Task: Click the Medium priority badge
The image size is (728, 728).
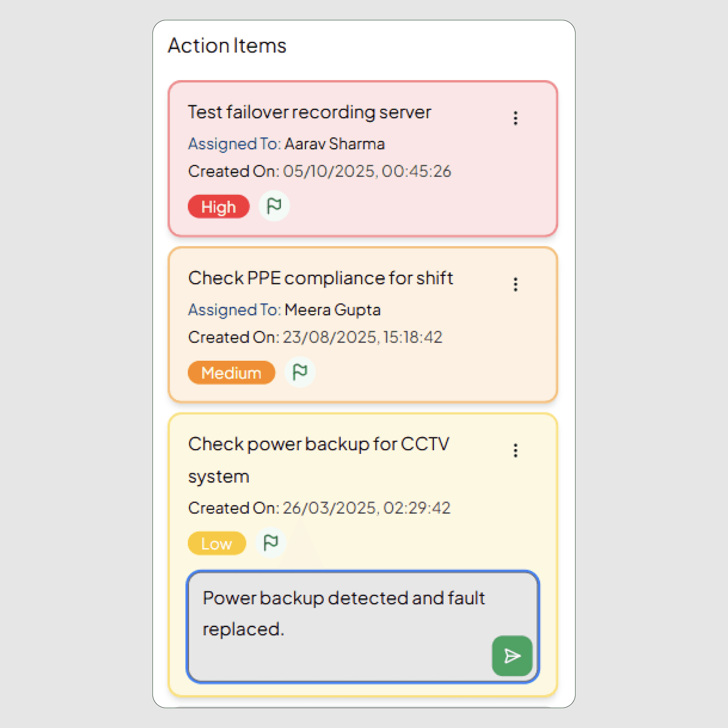Action: (231, 373)
